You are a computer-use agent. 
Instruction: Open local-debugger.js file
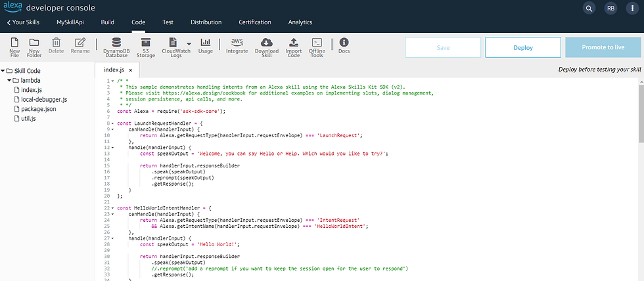point(40,99)
